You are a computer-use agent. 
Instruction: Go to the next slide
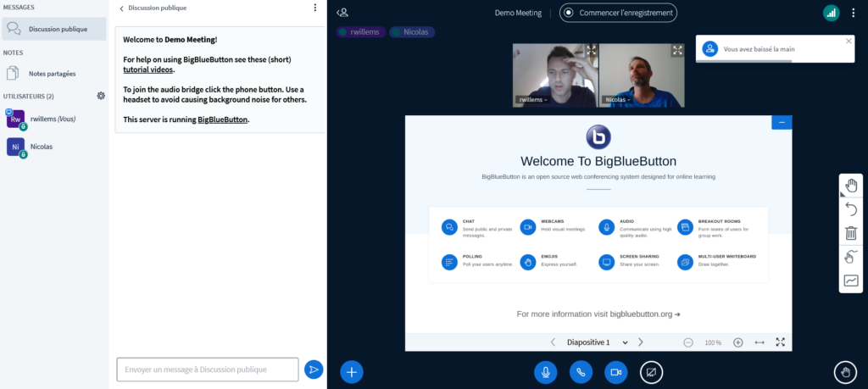[641, 342]
